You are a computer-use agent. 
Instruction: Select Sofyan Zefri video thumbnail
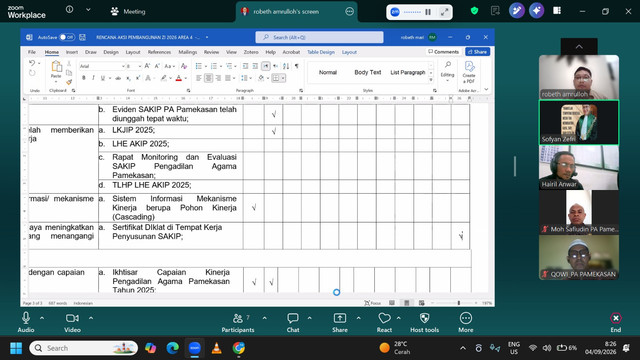[579, 122]
